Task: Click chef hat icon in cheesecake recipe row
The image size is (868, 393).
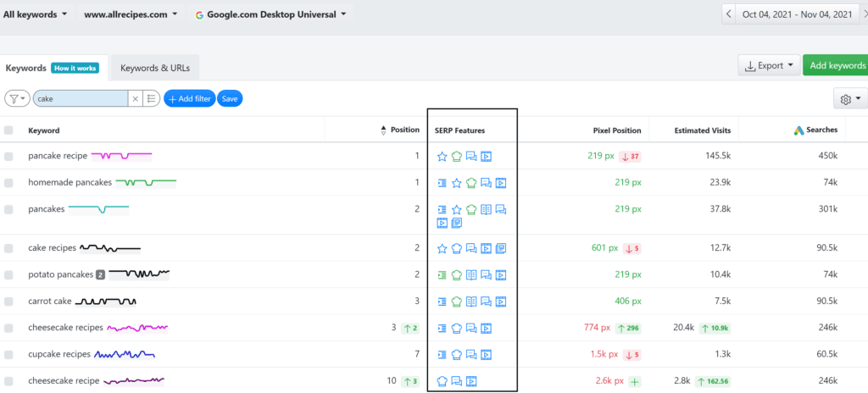Action: click(442, 381)
